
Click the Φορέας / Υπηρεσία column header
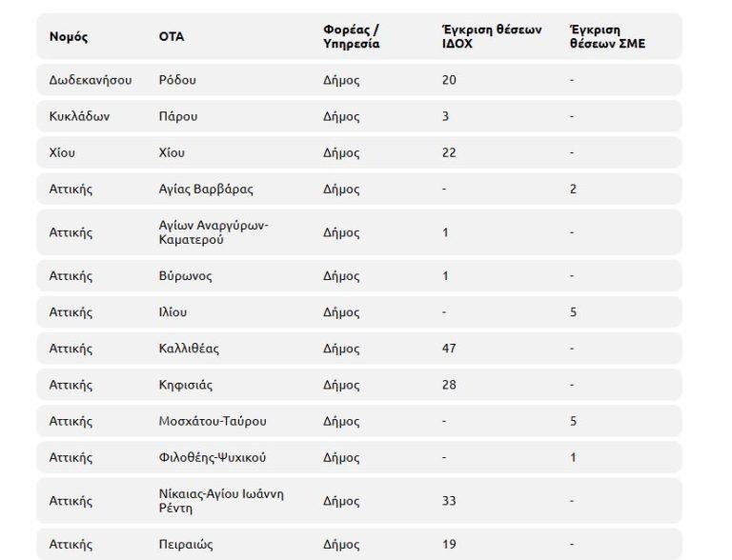coord(352,37)
